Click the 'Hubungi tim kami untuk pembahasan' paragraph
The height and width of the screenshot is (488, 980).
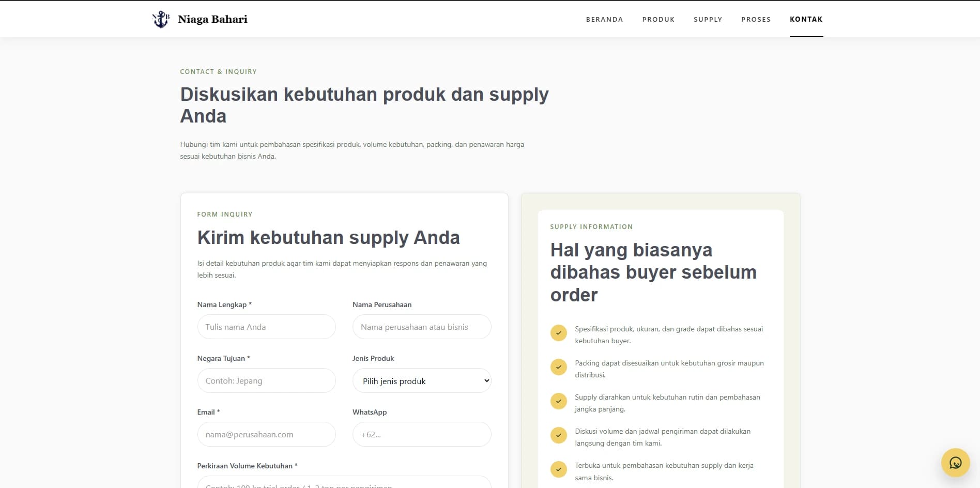pos(352,150)
